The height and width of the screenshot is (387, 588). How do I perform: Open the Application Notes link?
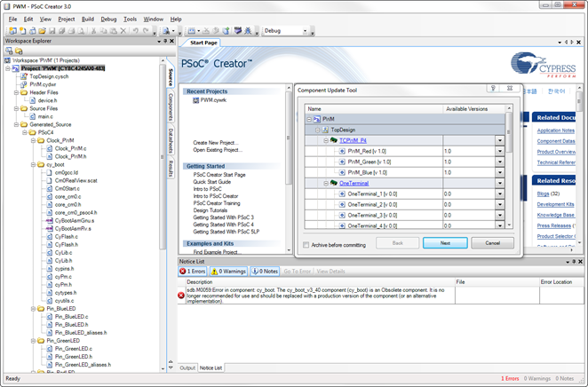click(x=556, y=130)
